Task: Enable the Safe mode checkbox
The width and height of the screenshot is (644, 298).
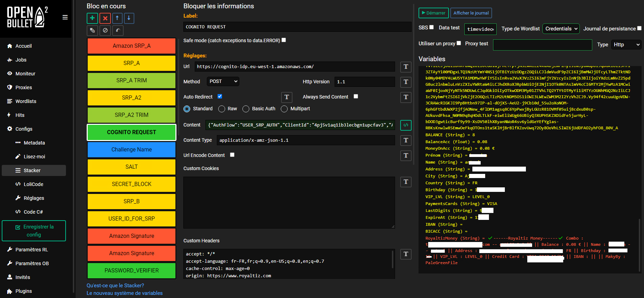Action: tap(284, 40)
